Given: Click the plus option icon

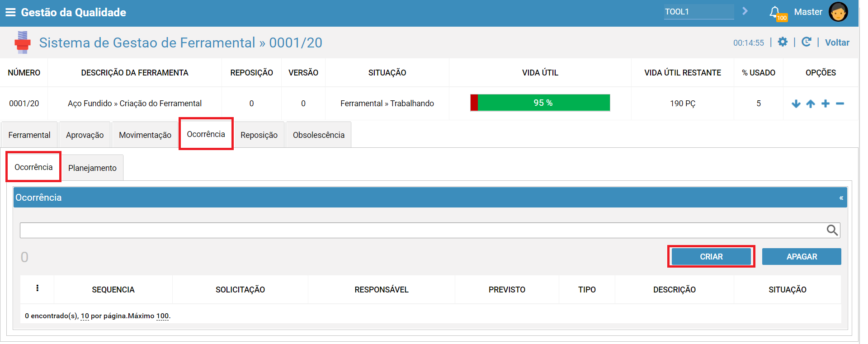Looking at the screenshot, I should point(826,104).
